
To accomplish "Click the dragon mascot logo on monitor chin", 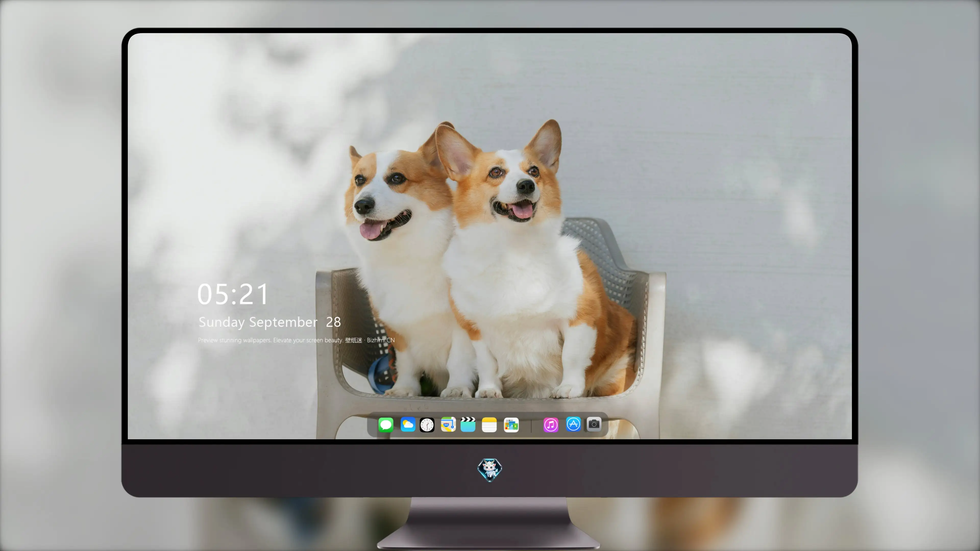I will [x=490, y=470].
